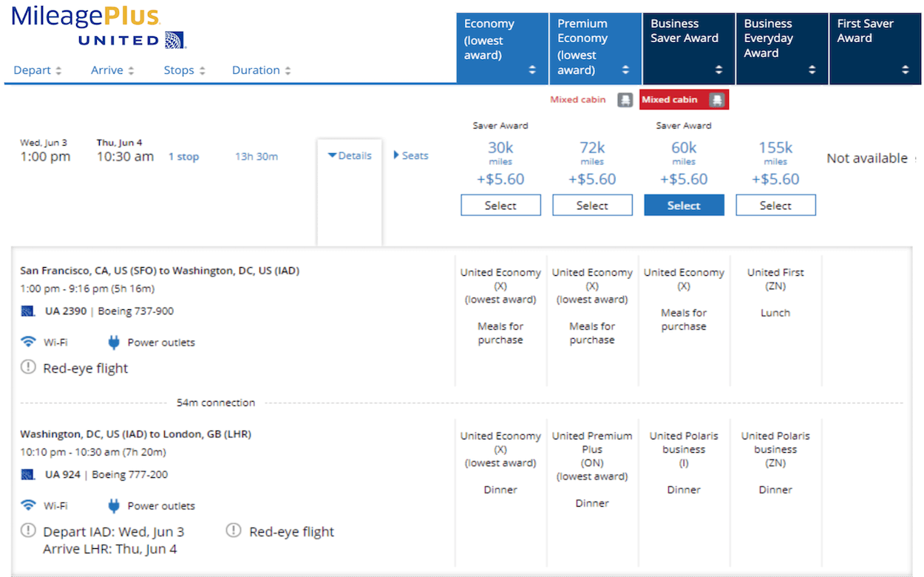Click the 60k miles price
Viewport: 924px width, 577px height.
click(684, 148)
